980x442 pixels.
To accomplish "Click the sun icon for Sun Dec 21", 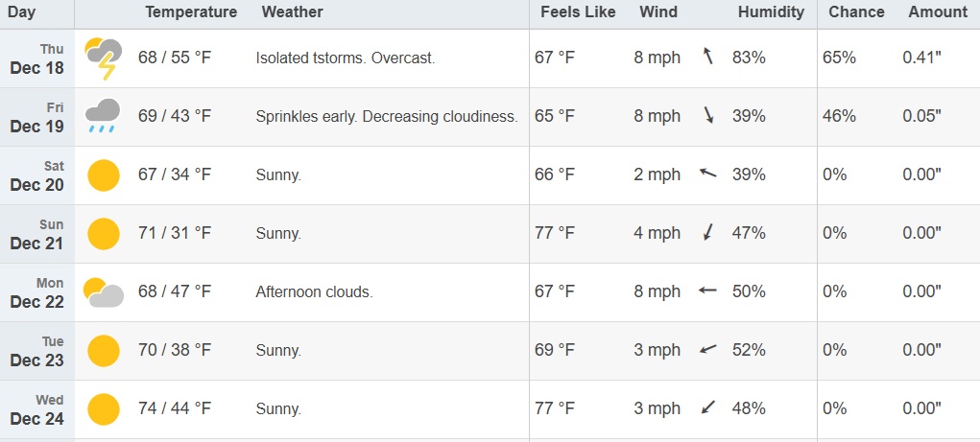I will pyautogui.click(x=104, y=234).
